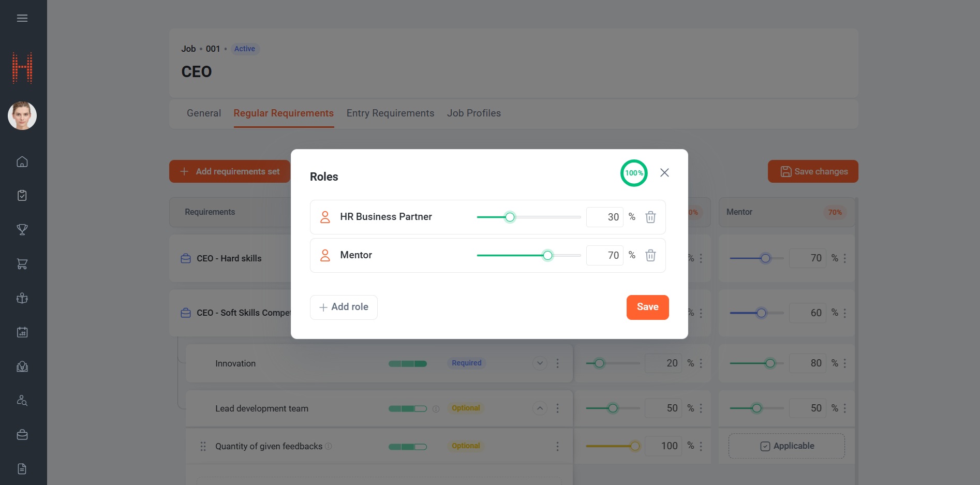Click Save changes button
980x485 pixels.
pos(813,171)
